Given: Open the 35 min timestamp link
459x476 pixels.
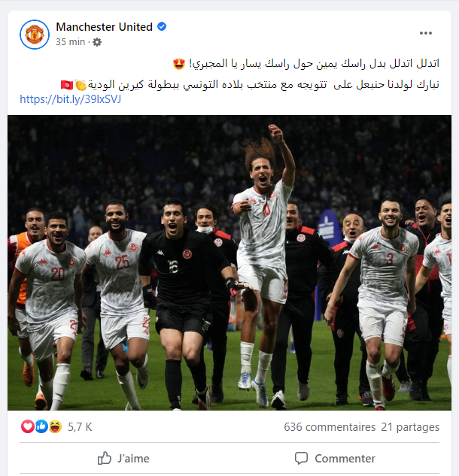Looking at the screenshot, I should point(70,42).
